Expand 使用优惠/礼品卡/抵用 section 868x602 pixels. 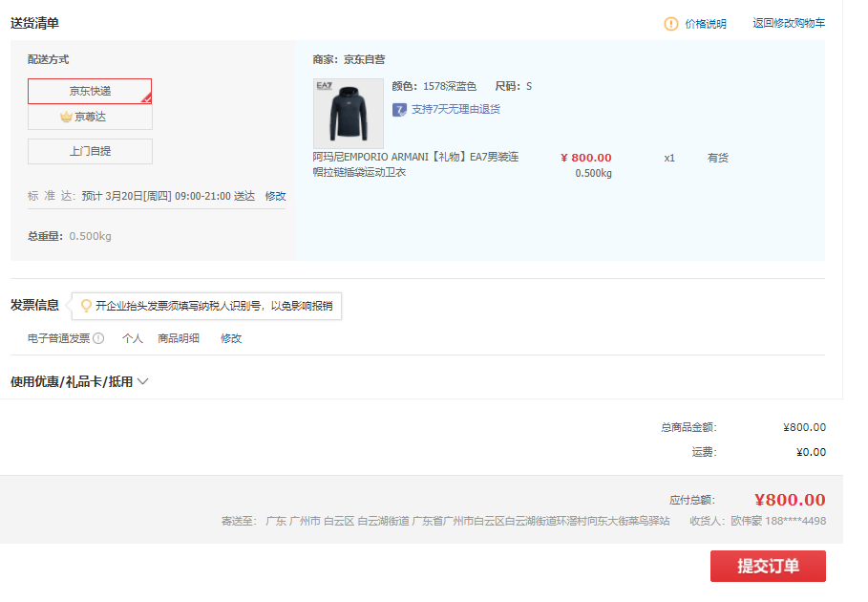72,381
